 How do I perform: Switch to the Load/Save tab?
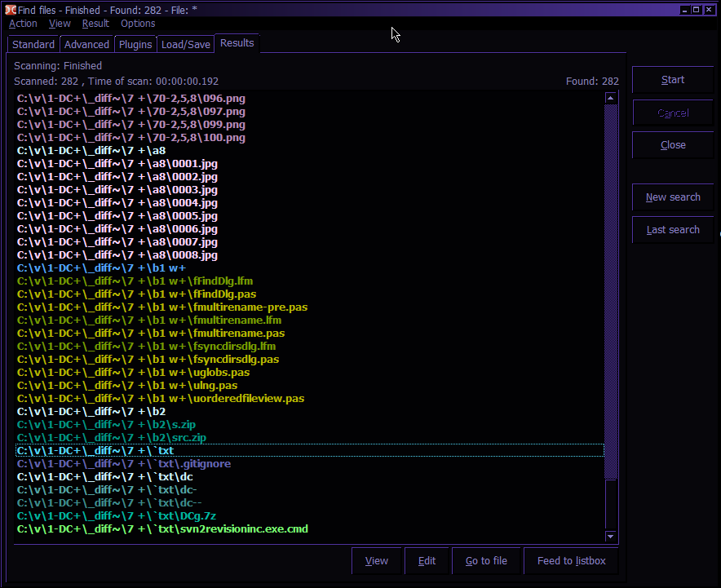[x=185, y=45]
